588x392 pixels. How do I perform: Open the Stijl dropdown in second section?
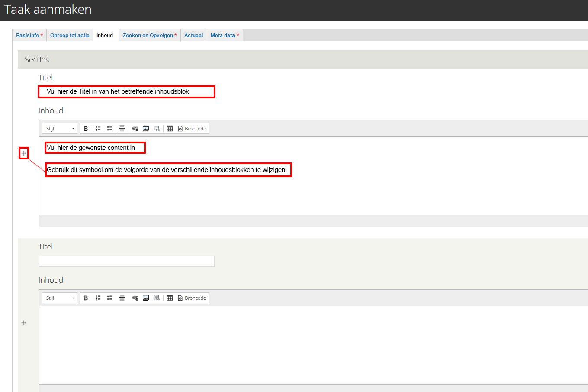[x=60, y=298]
